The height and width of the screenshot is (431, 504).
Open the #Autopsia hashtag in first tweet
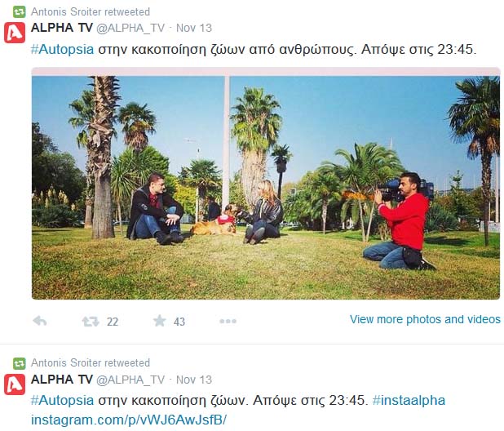[x=62, y=50]
